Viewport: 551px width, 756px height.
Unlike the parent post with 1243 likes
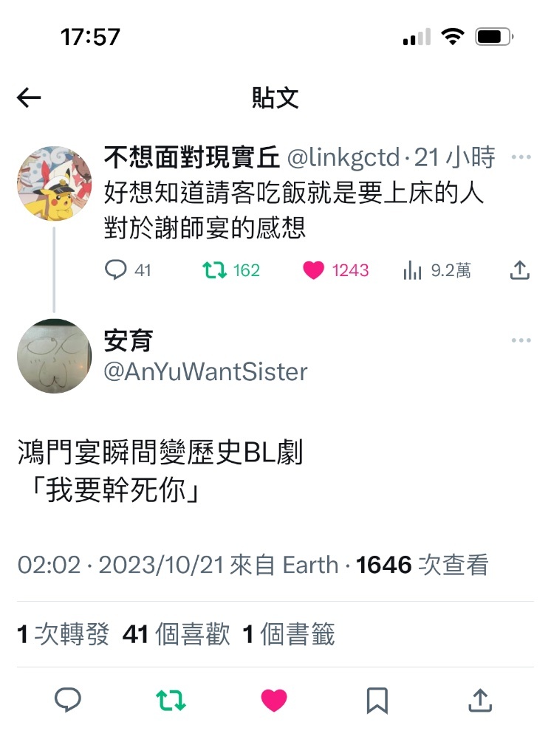335,270
